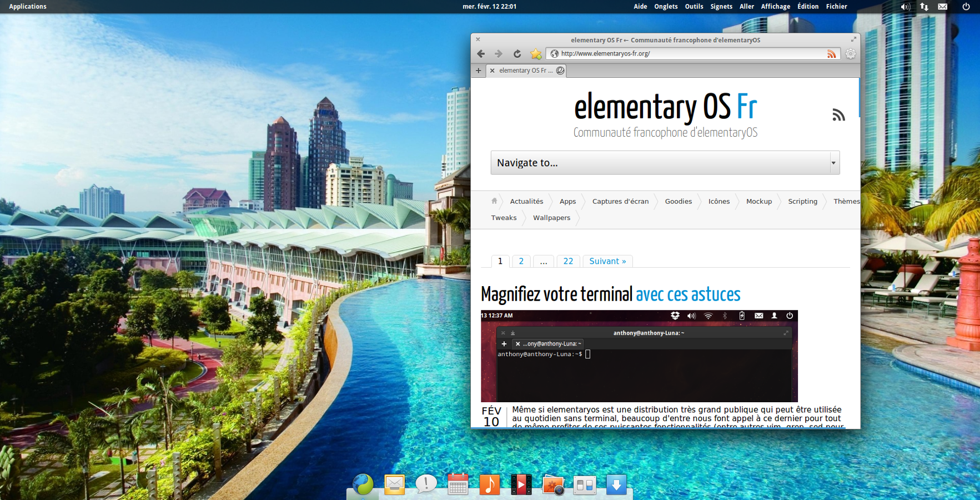Bookmark page with the star icon
This screenshot has width=980, height=500.
tap(536, 54)
